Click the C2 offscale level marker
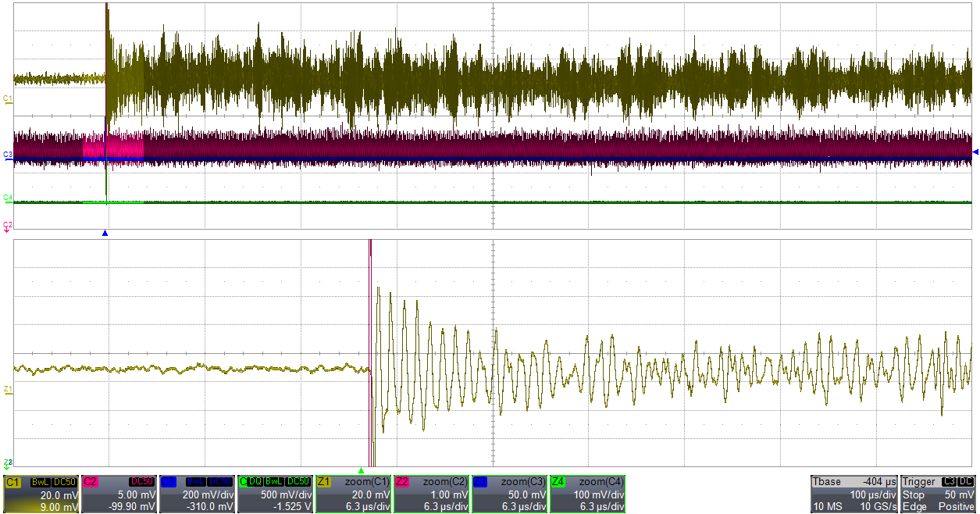Viewport: 980px width, 514px height. click(x=8, y=226)
